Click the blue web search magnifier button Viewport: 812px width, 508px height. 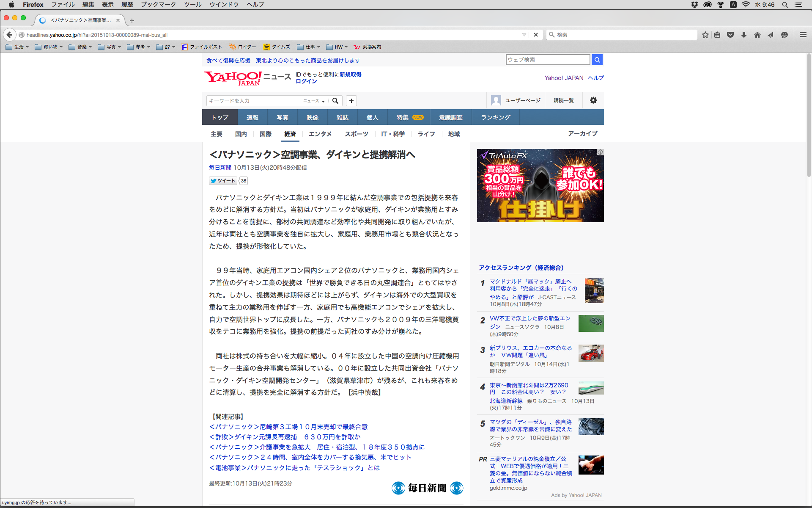click(597, 60)
